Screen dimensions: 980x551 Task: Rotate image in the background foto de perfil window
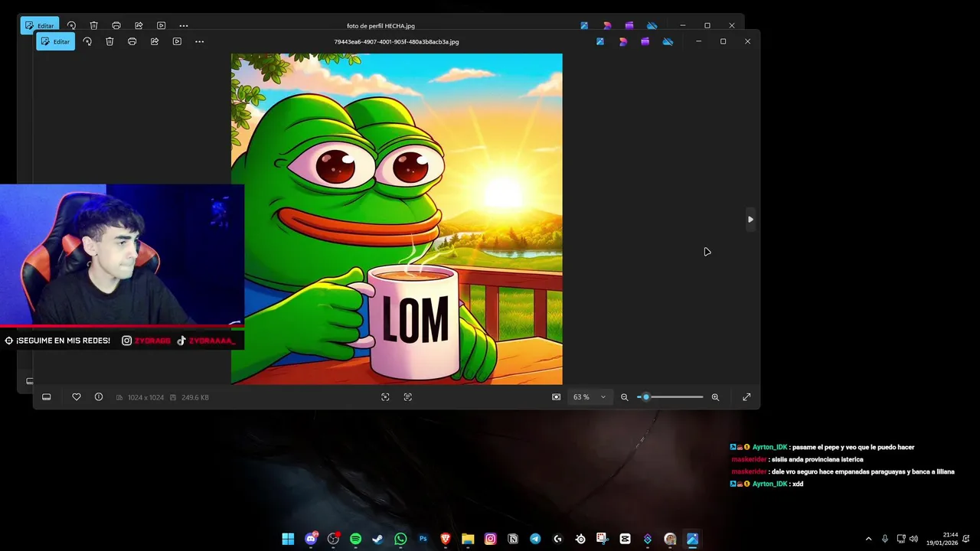click(71, 25)
